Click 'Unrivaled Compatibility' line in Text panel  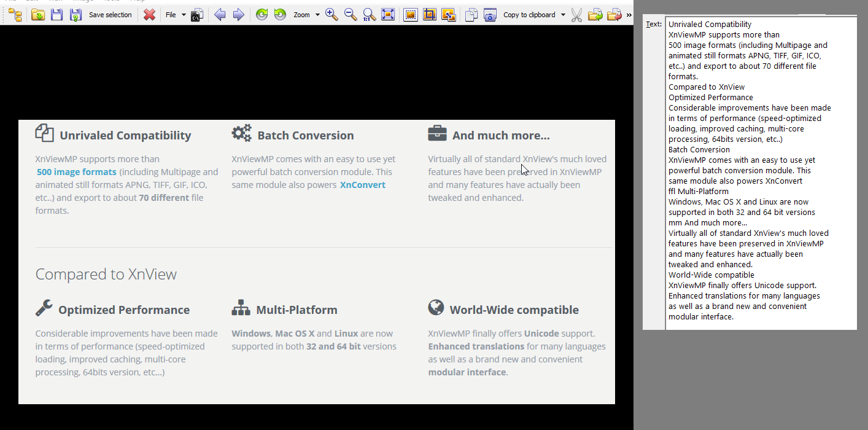point(710,25)
